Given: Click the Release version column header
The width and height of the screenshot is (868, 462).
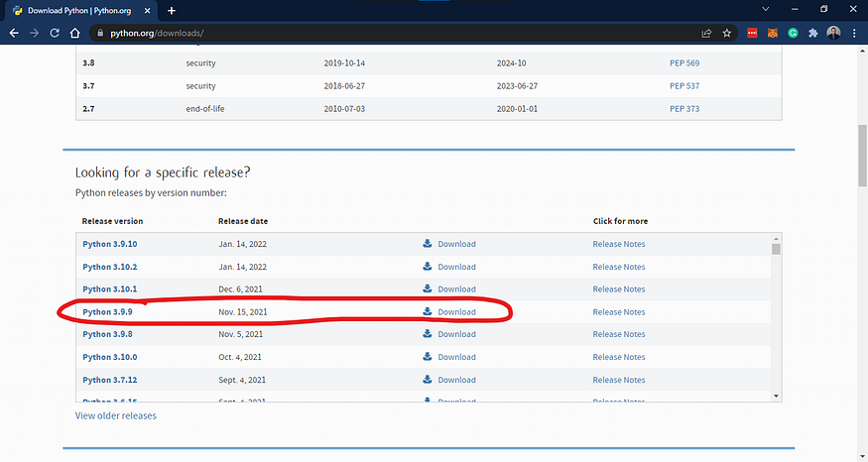Looking at the screenshot, I should coord(112,221).
